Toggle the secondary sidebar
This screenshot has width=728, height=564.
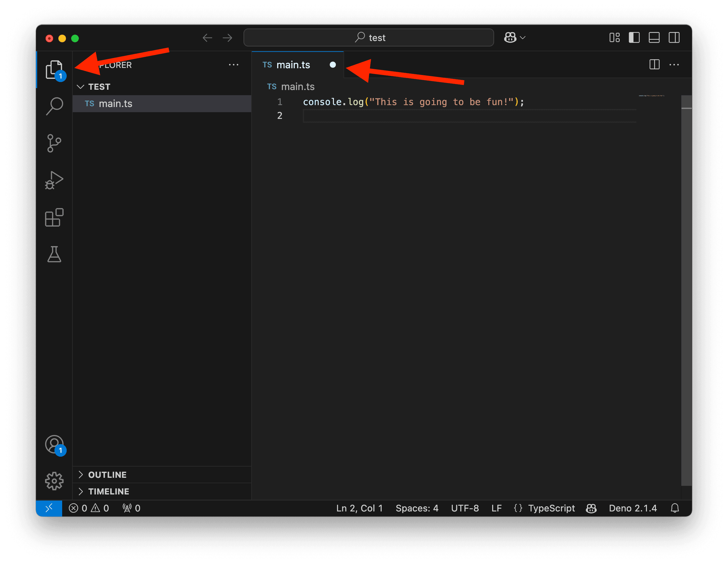pyautogui.click(x=674, y=38)
